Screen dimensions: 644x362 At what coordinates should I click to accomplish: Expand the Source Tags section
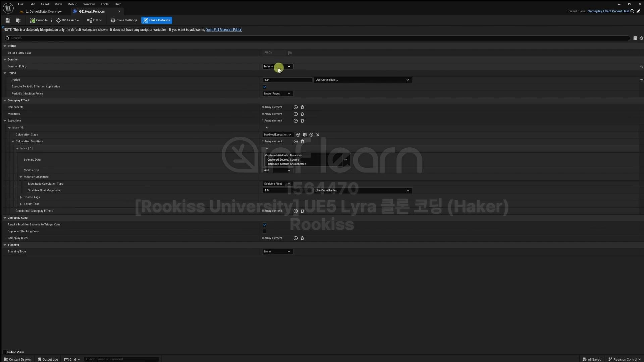point(21,197)
